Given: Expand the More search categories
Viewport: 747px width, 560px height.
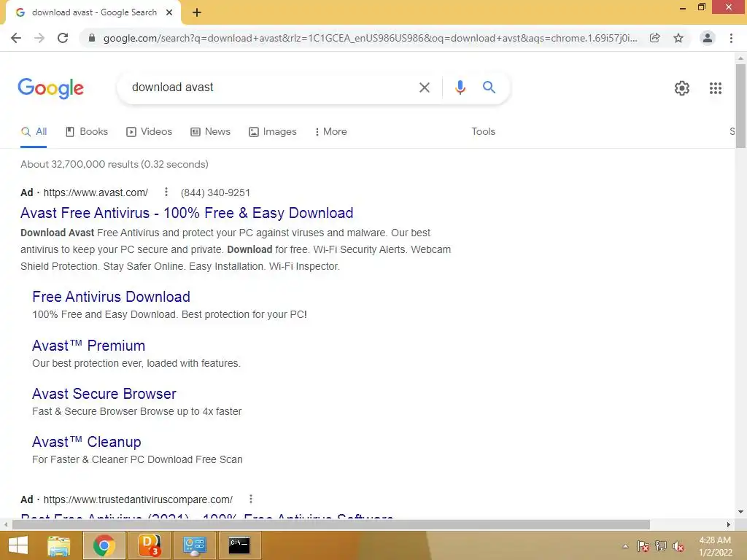Looking at the screenshot, I should click(x=330, y=132).
